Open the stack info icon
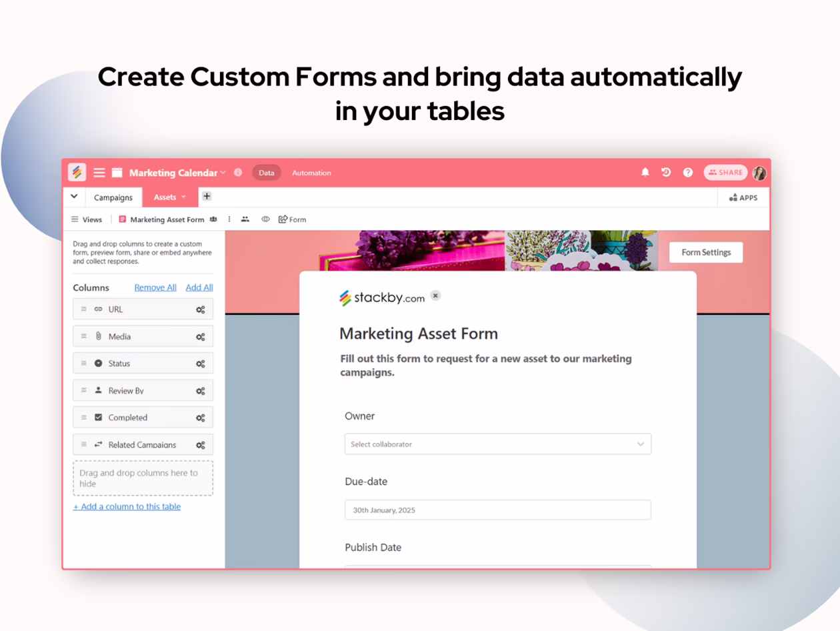 pyautogui.click(x=238, y=172)
